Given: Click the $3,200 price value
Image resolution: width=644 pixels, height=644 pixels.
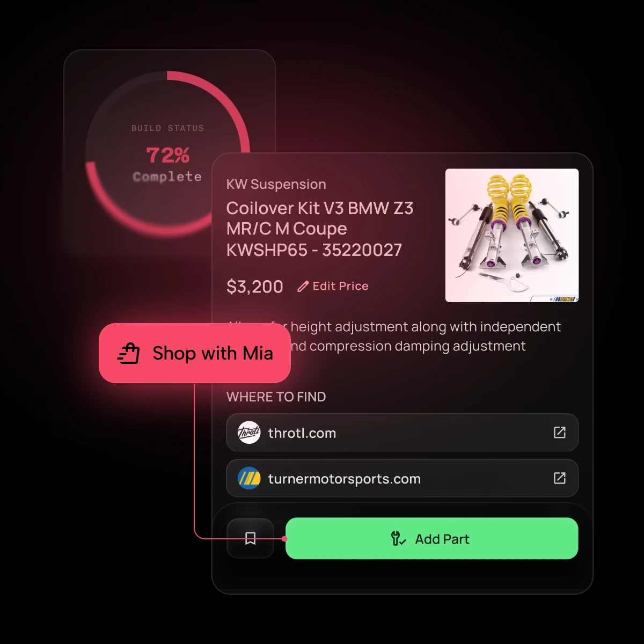Looking at the screenshot, I should coord(255,287).
